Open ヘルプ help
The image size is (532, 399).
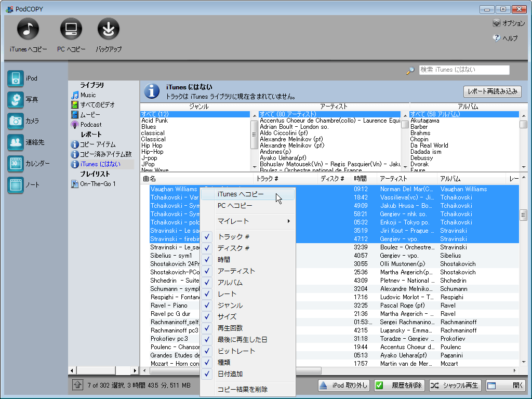(505, 38)
